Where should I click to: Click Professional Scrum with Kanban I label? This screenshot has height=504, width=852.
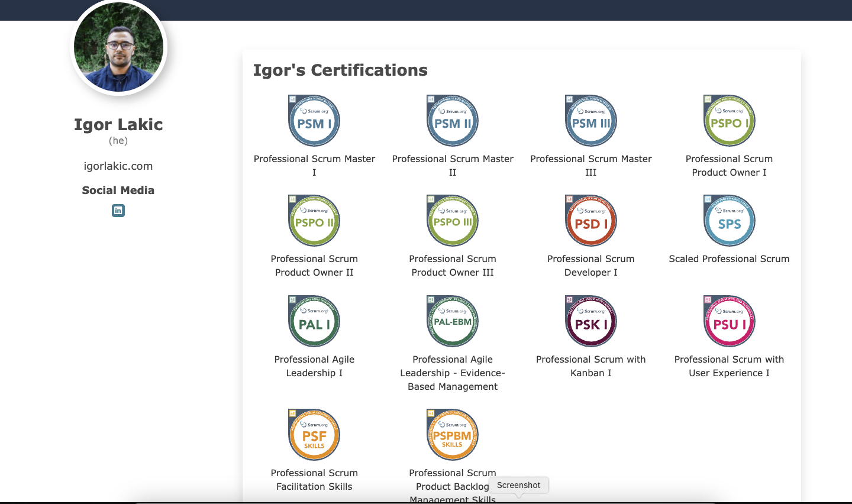[591, 366]
